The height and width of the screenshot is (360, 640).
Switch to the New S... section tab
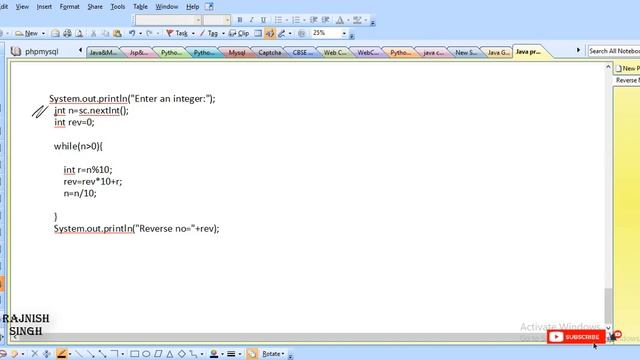point(466,53)
